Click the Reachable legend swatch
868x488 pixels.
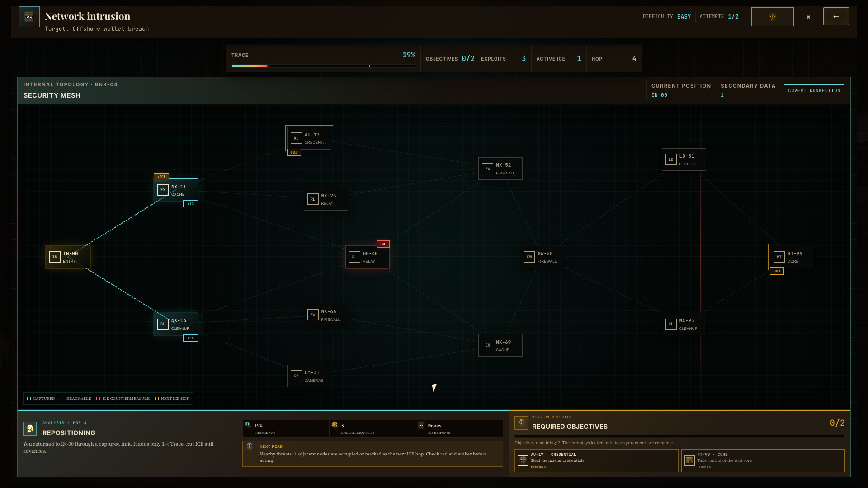[62, 399]
